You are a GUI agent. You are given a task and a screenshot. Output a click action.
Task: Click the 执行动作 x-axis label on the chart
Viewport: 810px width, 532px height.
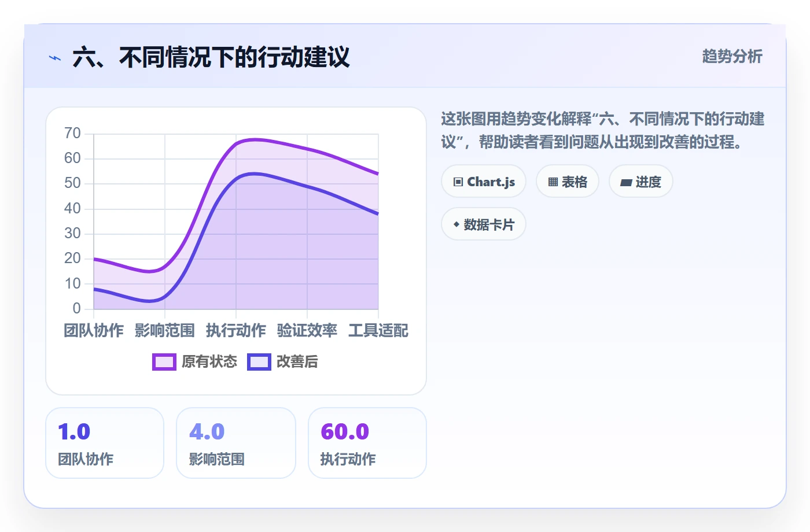236,331
